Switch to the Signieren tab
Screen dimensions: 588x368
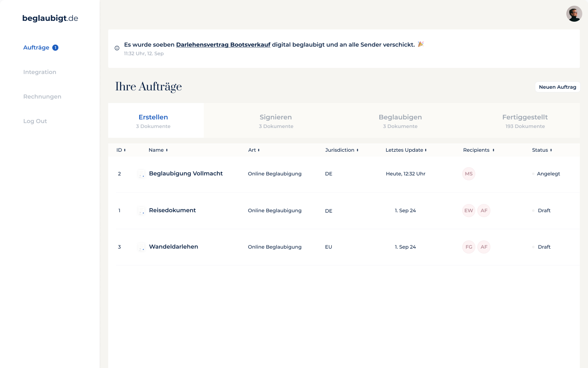click(x=276, y=121)
